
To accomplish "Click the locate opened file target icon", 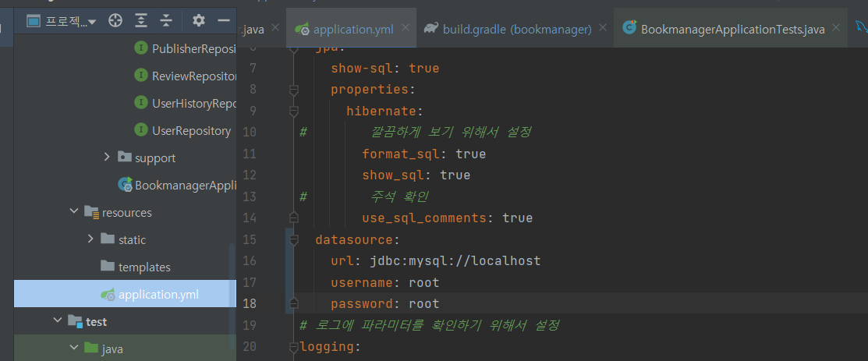I will 115,21.
